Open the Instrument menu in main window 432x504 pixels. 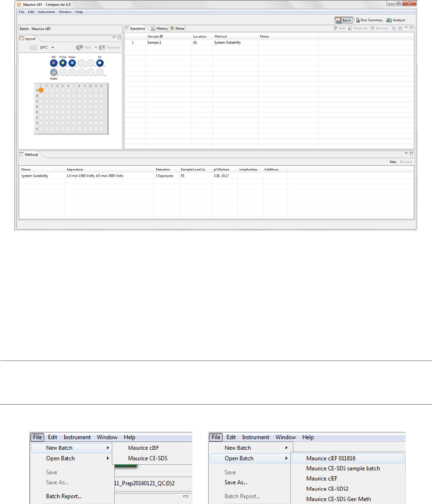(46, 12)
